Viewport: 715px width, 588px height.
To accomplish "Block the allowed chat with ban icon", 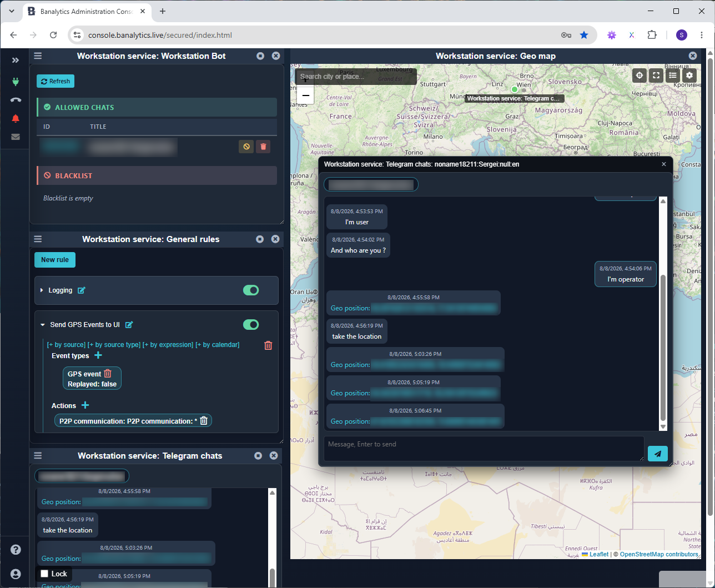I will click(246, 147).
